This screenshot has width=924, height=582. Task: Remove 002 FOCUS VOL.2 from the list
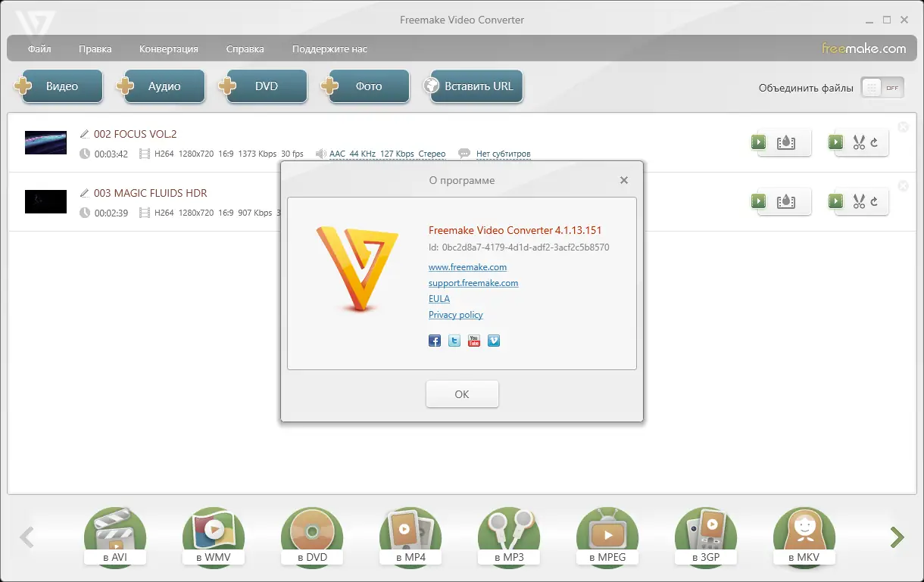903,127
